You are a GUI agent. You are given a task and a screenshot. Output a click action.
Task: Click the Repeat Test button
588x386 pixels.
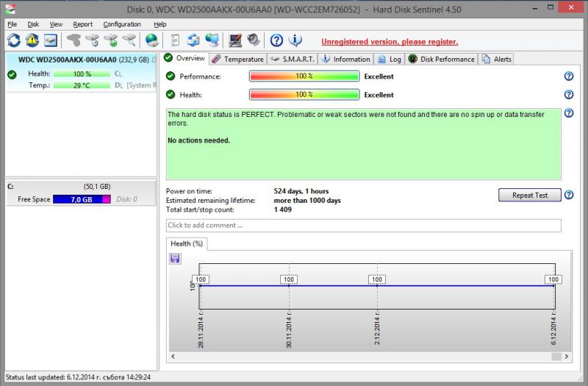click(530, 195)
